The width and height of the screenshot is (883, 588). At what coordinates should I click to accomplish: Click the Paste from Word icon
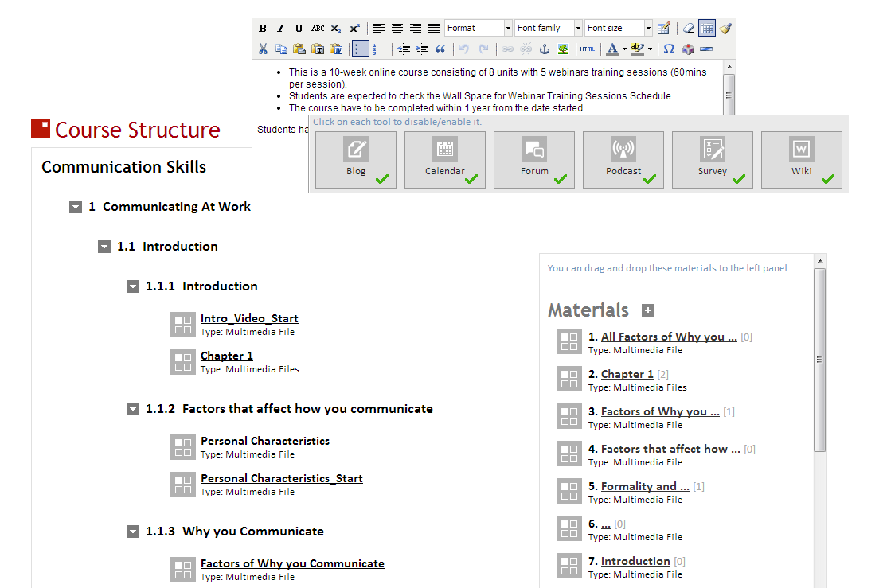(336, 49)
